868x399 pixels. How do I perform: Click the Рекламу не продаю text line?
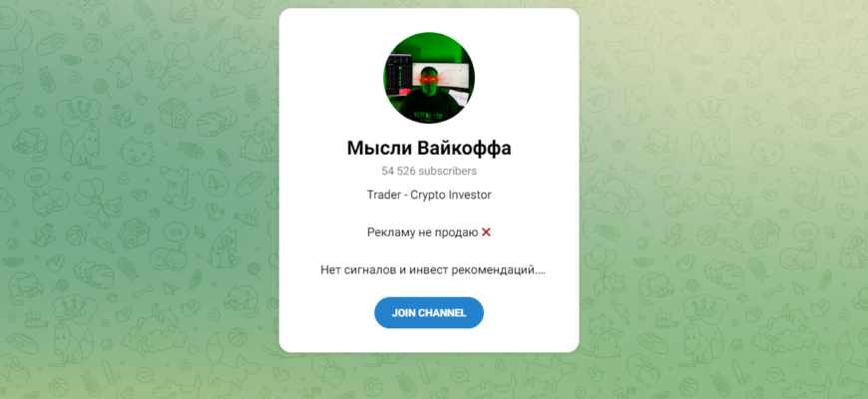click(423, 232)
